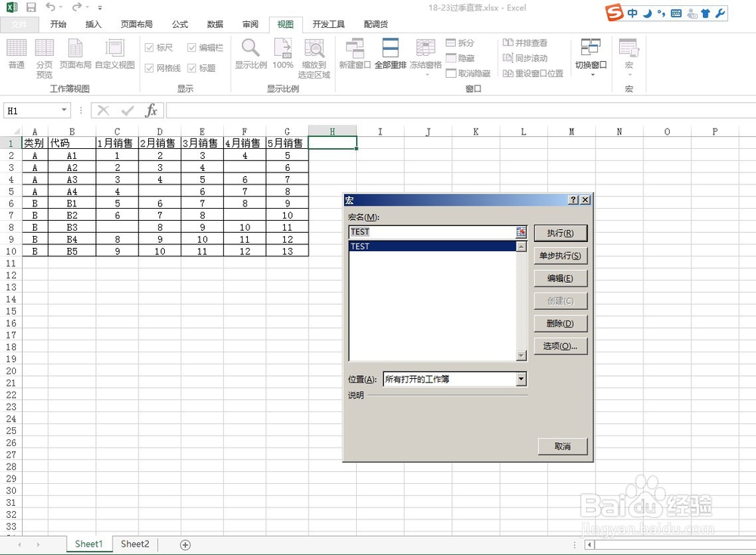This screenshot has width=756, height=555.
Task: Click the Run (执行) button
Action: point(560,233)
